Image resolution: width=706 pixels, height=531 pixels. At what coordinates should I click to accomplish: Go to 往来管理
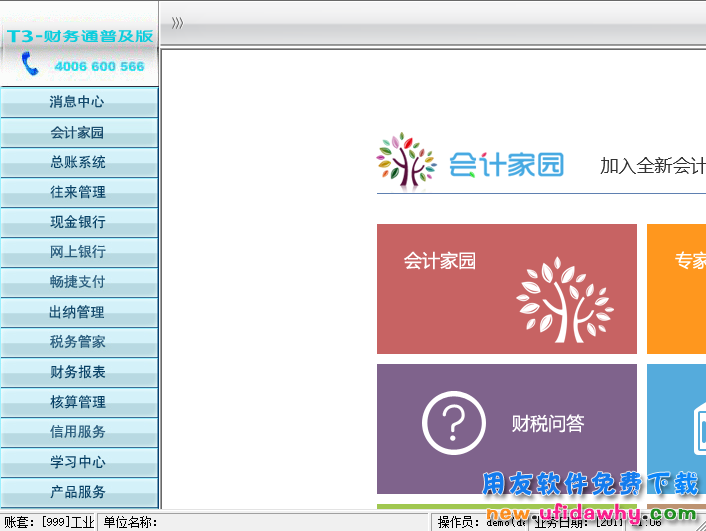coord(78,192)
